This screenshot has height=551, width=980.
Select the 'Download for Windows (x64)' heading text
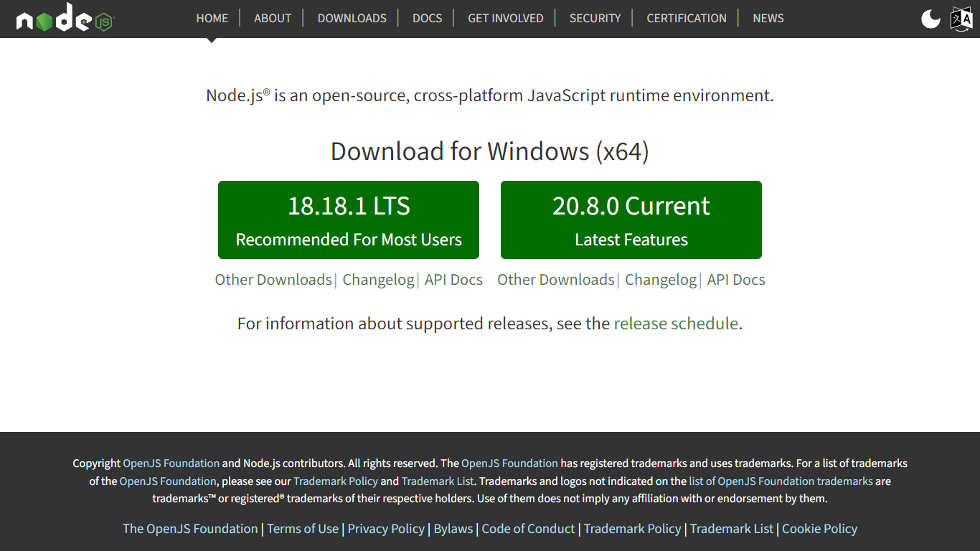coord(490,151)
